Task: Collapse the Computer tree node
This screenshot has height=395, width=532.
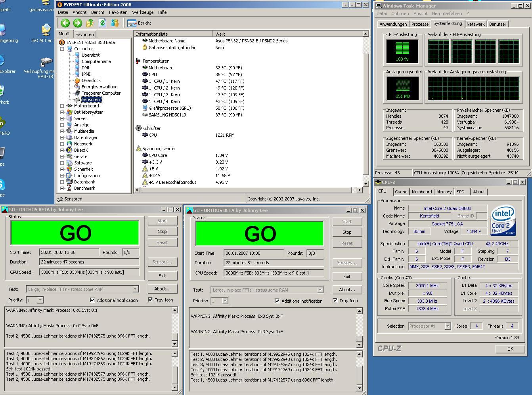Action: (62, 49)
